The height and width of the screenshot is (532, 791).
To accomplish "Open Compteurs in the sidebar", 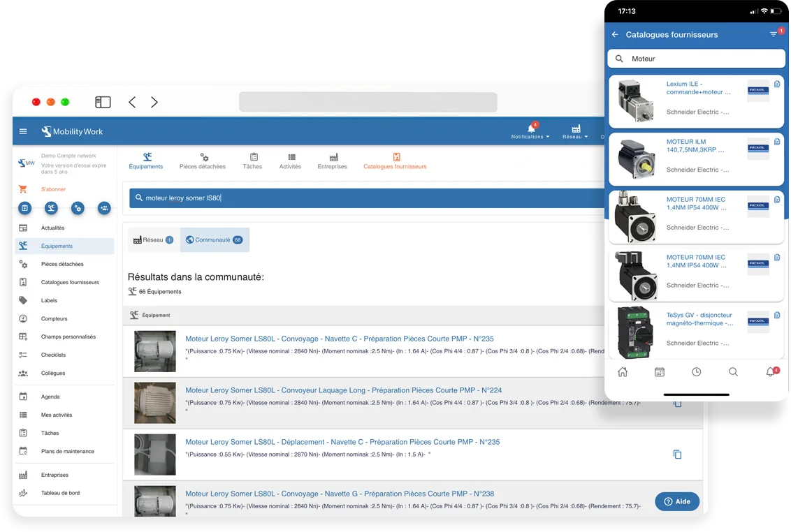I will pyautogui.click(x=65, y=318).
